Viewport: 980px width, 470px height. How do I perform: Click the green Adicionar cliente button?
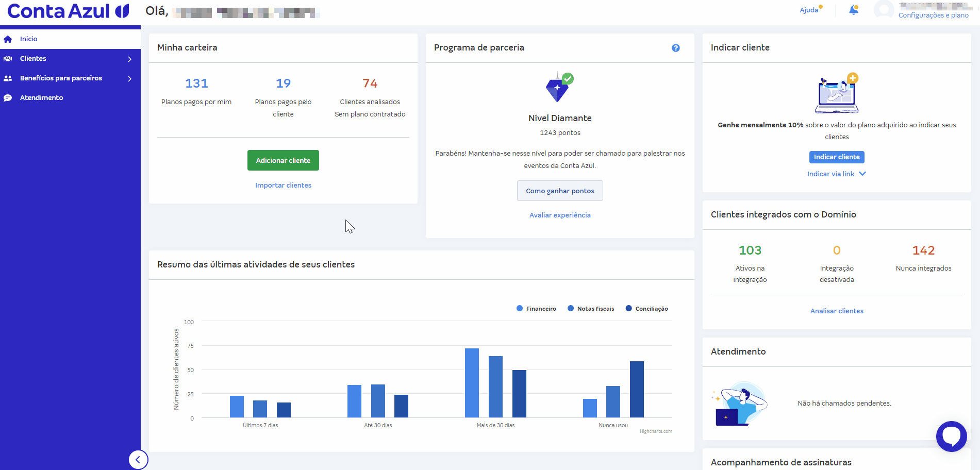283,160
